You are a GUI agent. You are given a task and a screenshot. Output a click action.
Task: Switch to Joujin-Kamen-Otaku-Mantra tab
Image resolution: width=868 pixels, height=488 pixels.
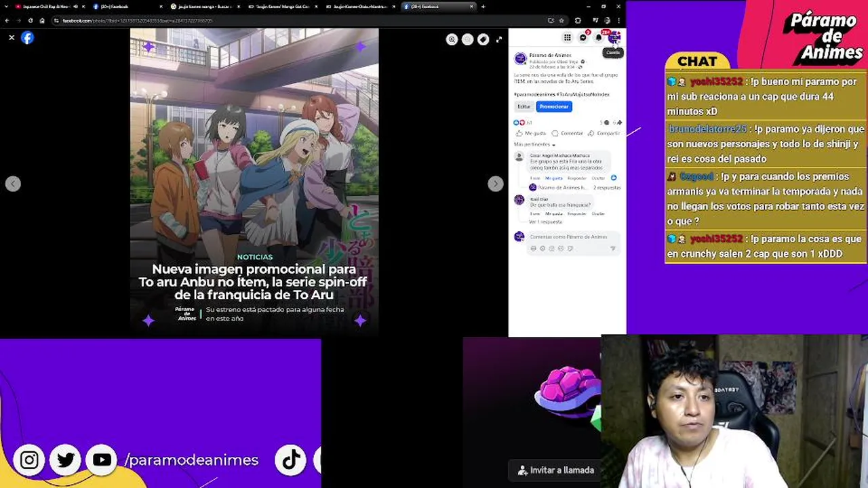[359, 6]
